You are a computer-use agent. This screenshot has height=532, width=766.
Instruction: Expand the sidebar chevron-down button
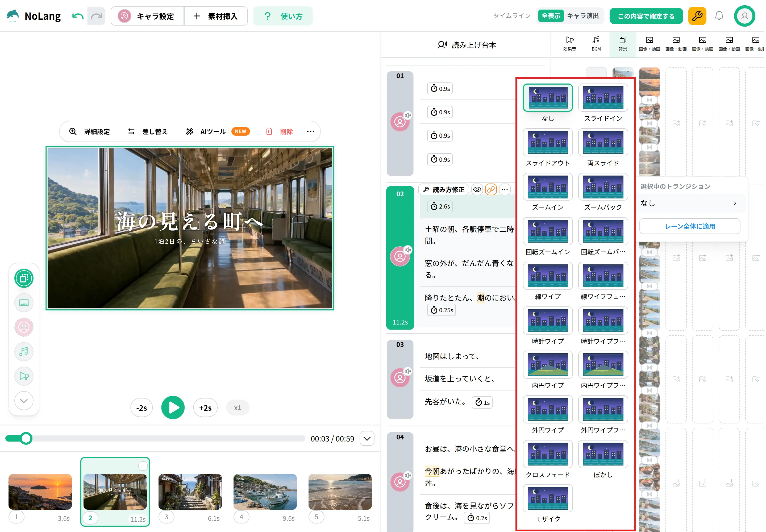(24, 400)
